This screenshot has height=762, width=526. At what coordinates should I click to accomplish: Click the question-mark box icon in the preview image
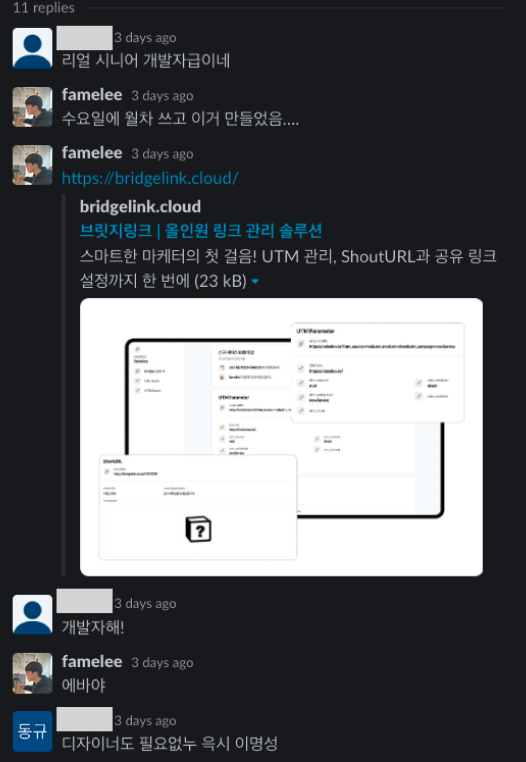198,529
